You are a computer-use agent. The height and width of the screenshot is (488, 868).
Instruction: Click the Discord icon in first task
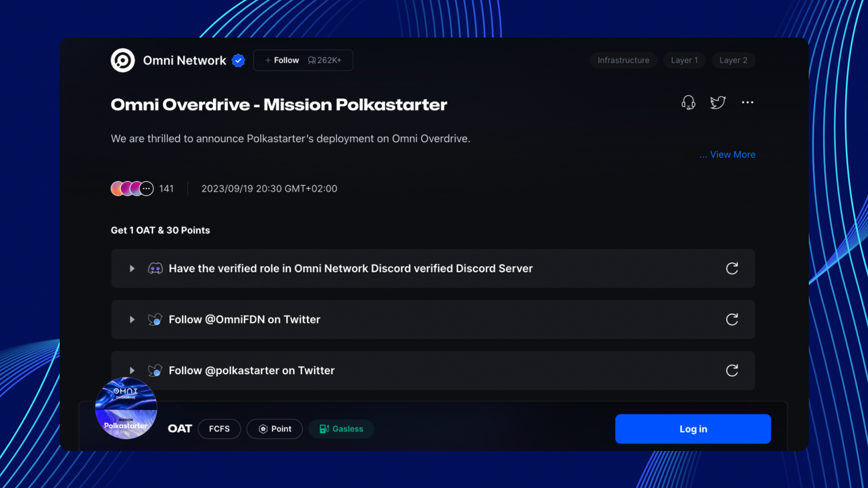point(155,268)
